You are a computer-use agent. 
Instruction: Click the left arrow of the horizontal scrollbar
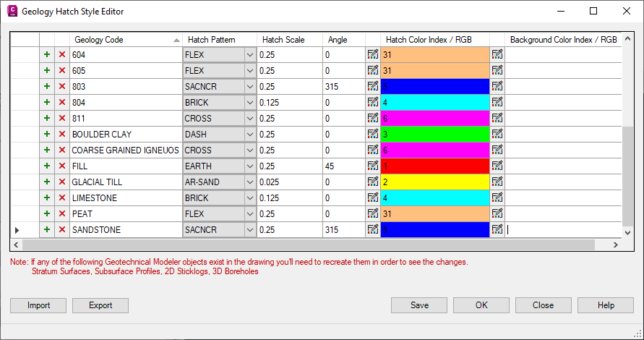(x=16, y=245)
